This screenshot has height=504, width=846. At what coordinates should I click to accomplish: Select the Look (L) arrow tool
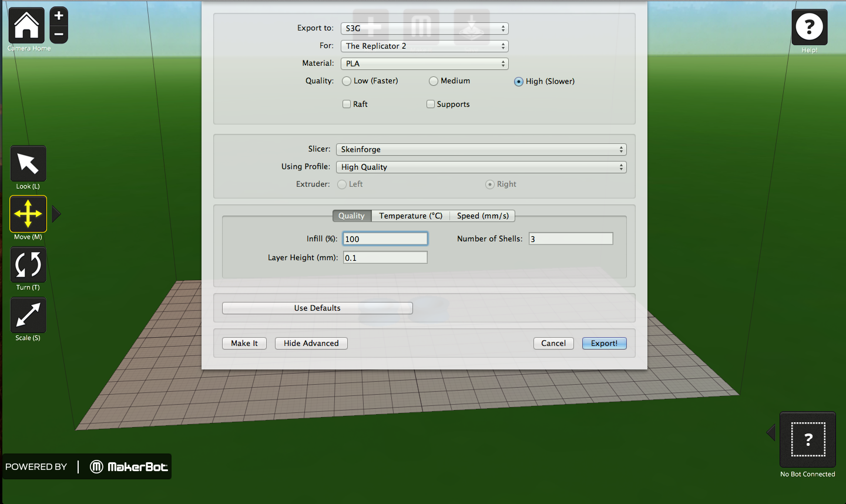28,163
